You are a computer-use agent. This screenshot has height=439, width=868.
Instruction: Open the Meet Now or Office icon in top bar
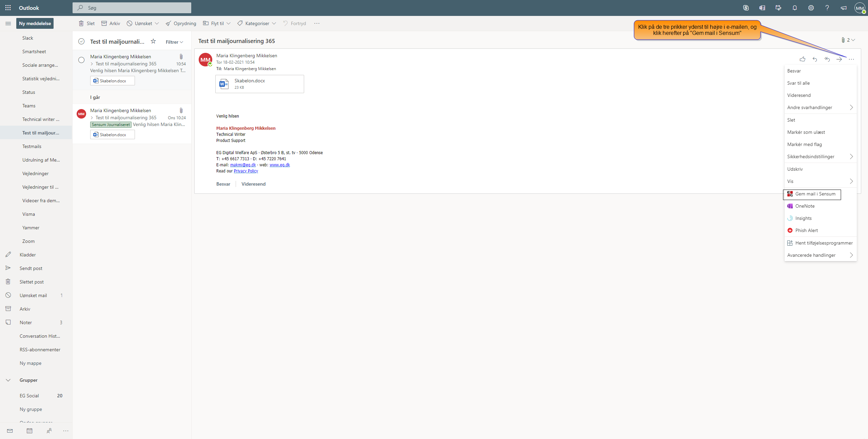click(x=762, y=8)
